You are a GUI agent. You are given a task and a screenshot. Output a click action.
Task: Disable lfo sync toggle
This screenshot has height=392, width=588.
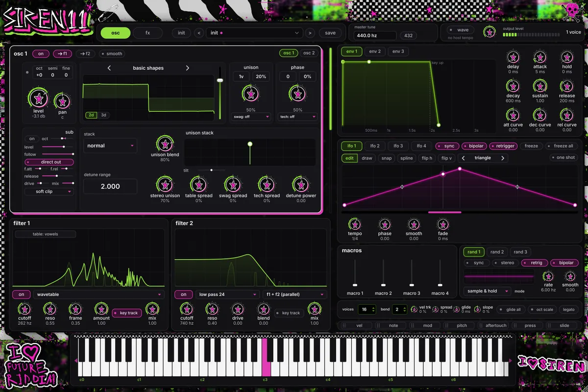pos(447,146)
